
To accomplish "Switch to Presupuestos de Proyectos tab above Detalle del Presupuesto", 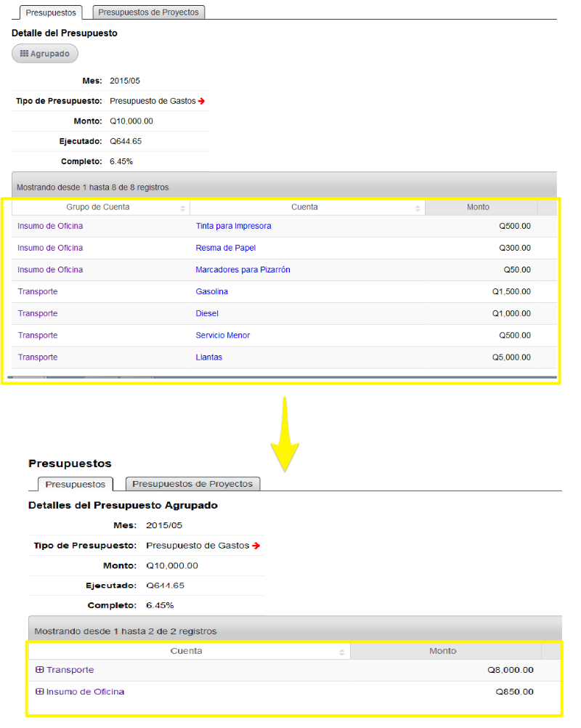I will pos(150,12).
